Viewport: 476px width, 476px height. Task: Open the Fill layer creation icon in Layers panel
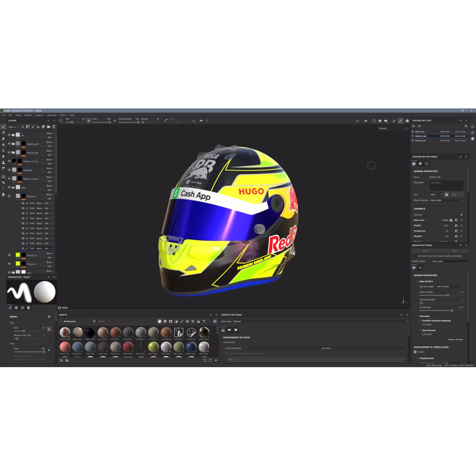pos(38,127)
